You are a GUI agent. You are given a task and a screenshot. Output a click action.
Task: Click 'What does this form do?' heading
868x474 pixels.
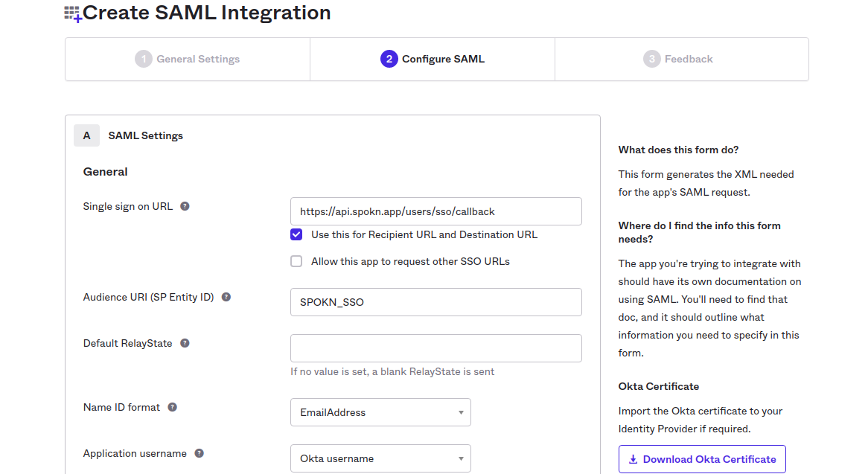678,150
